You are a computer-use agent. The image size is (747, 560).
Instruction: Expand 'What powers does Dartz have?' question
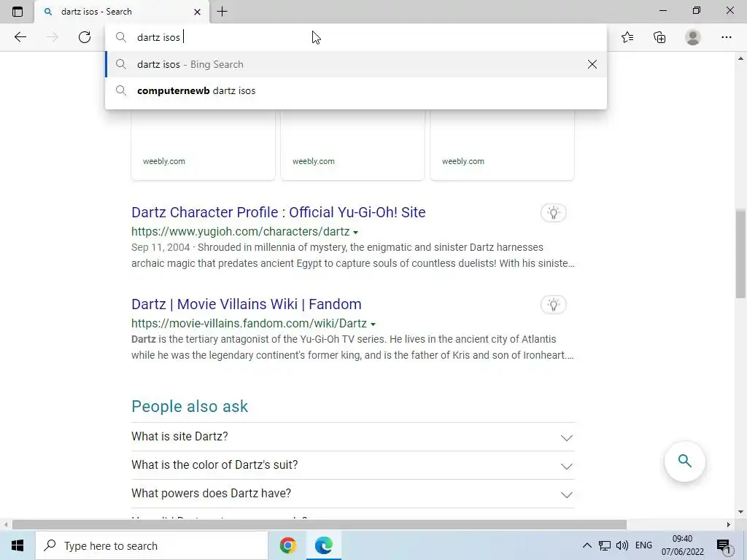[x=353, y=494]
